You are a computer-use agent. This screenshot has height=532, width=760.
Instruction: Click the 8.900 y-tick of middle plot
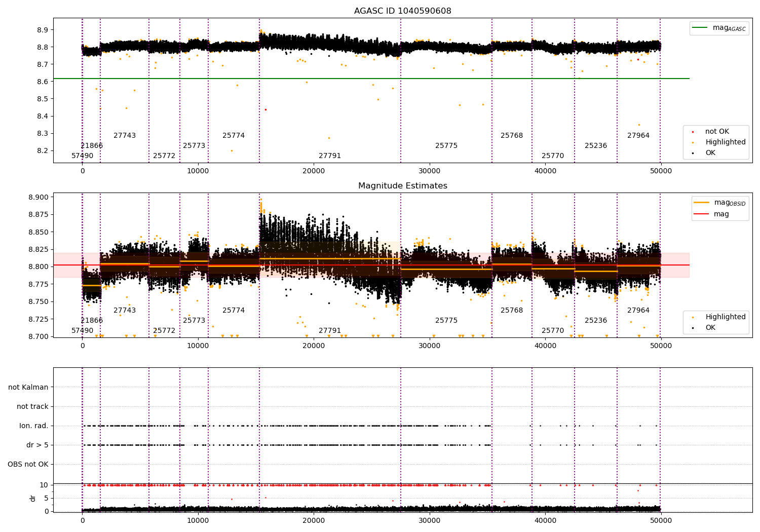[x=39, y=198]
